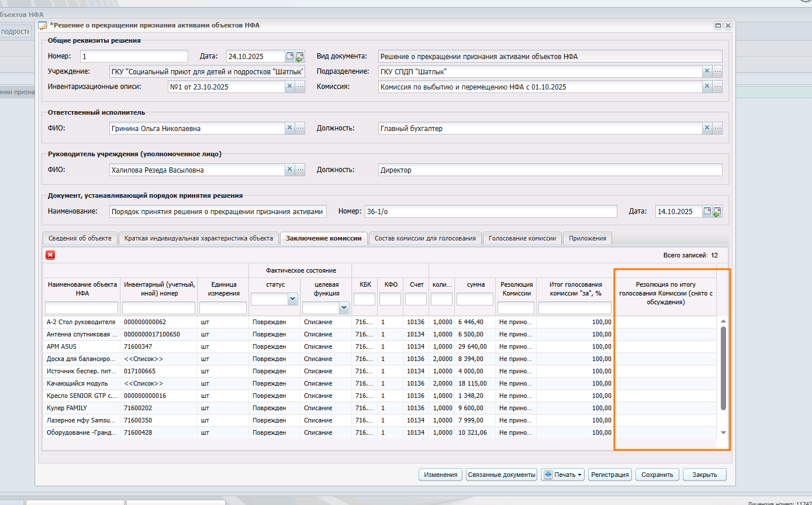The width and height of the screenshot is (812, 505).
Task: Open lookup for responsible executor ФИО
Action: (300, 128)
